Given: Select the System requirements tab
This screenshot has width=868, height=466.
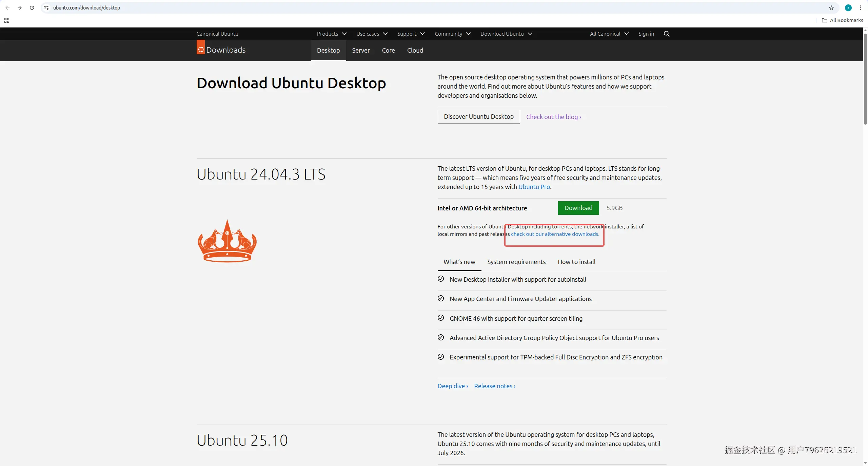Looking at the screenshot, I should pos(516,262).
